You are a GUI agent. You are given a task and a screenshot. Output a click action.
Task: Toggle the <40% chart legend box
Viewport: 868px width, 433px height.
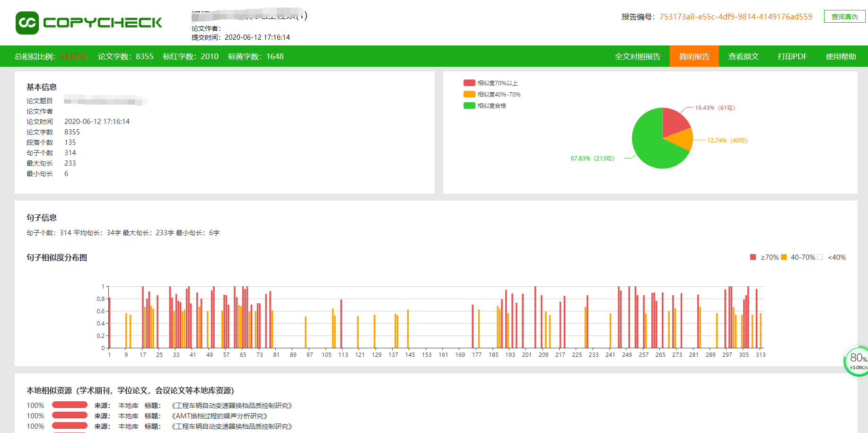(820, 257)
